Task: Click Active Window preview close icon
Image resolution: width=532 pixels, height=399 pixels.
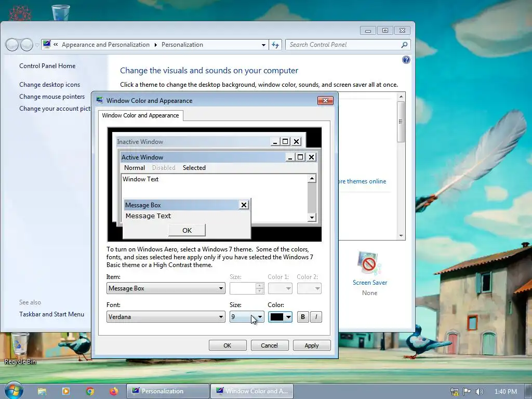Action: click(x=311, y=157)
